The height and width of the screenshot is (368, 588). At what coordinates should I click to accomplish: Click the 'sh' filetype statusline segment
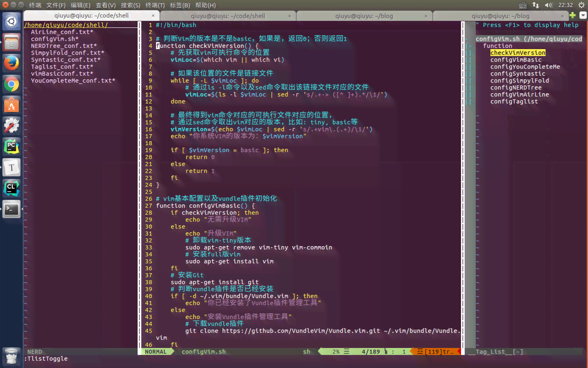pos(307,352)
